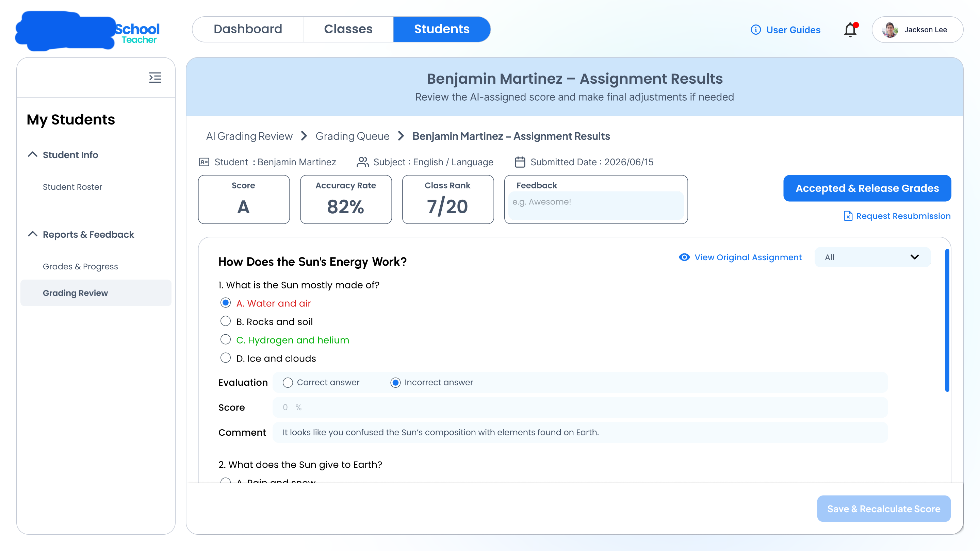Mark evaluation as Incorrect answer
The width and height of the screenshot is (980, 551).
coord(395,383)
